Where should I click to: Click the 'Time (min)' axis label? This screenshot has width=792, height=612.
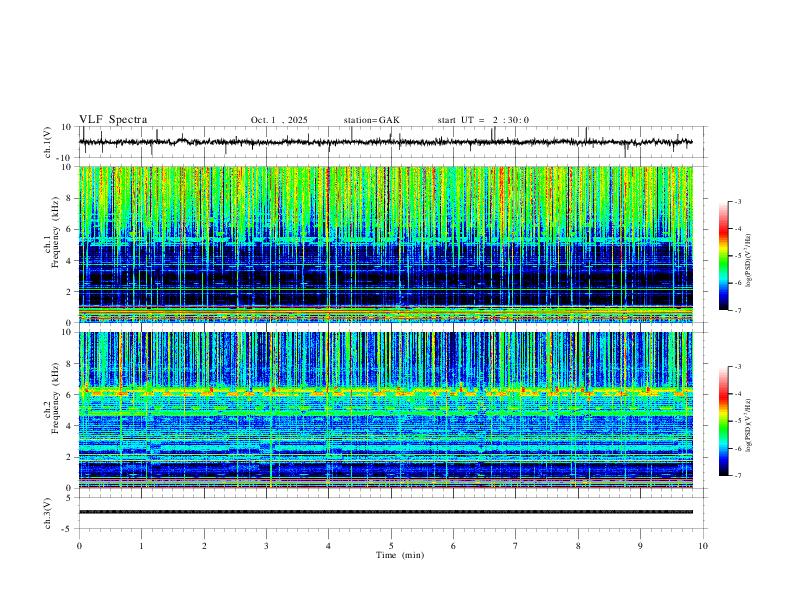coord(400,555)
